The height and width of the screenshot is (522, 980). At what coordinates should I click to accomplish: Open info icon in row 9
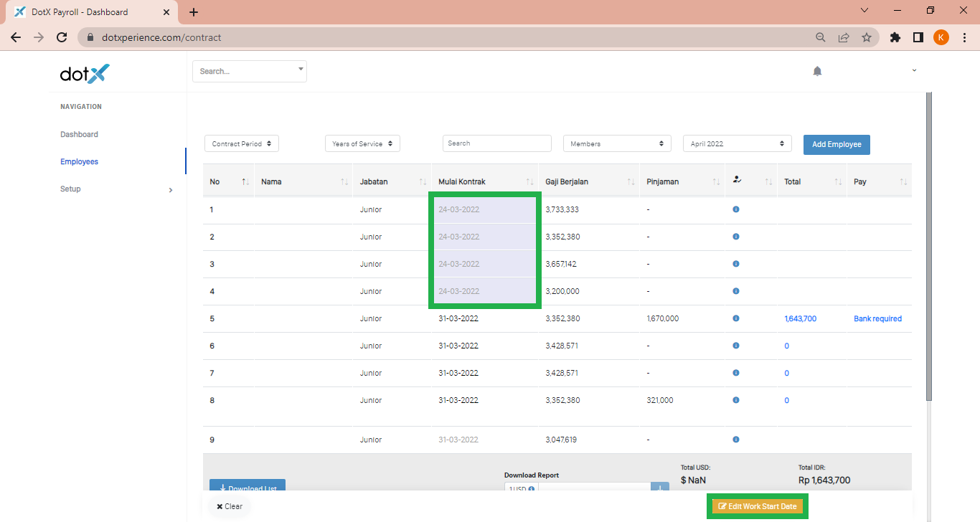[735, 440]
